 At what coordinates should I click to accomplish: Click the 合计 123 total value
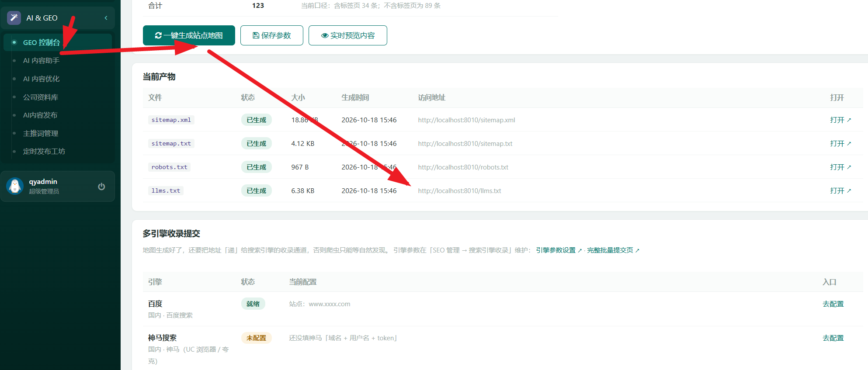(x=258, y=6)
